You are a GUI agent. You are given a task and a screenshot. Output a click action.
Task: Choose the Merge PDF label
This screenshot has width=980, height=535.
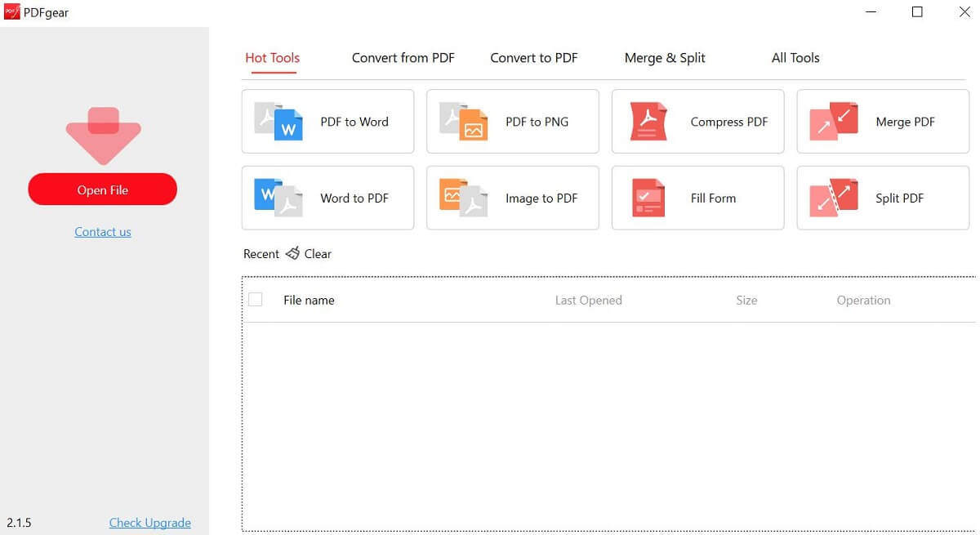point(905,122)
